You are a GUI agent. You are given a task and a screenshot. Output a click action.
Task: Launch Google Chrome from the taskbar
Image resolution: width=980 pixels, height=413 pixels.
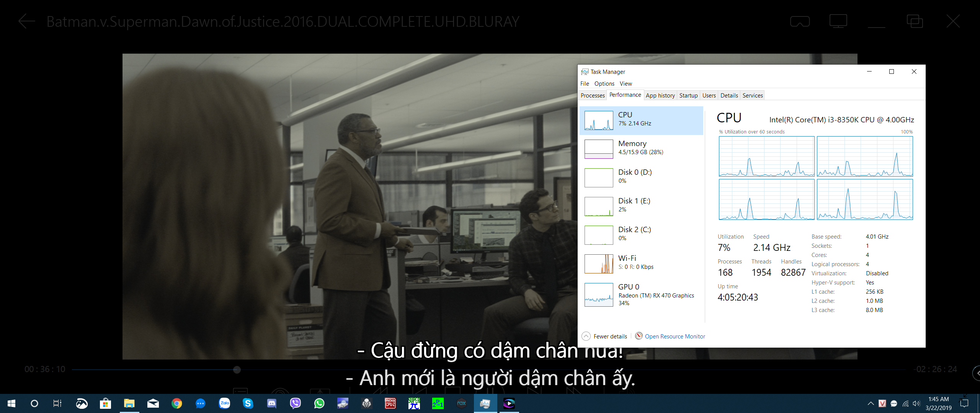tap(177, 403)
